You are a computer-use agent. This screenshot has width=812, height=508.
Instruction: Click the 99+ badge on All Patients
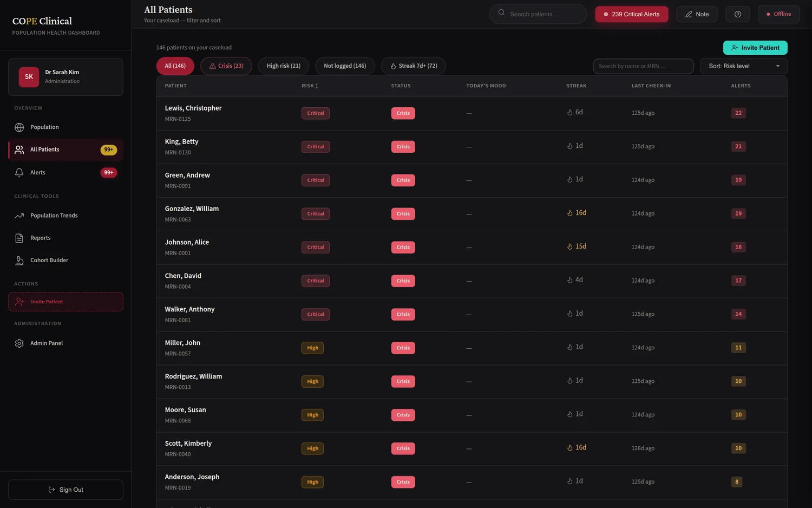tap(109, 150)
